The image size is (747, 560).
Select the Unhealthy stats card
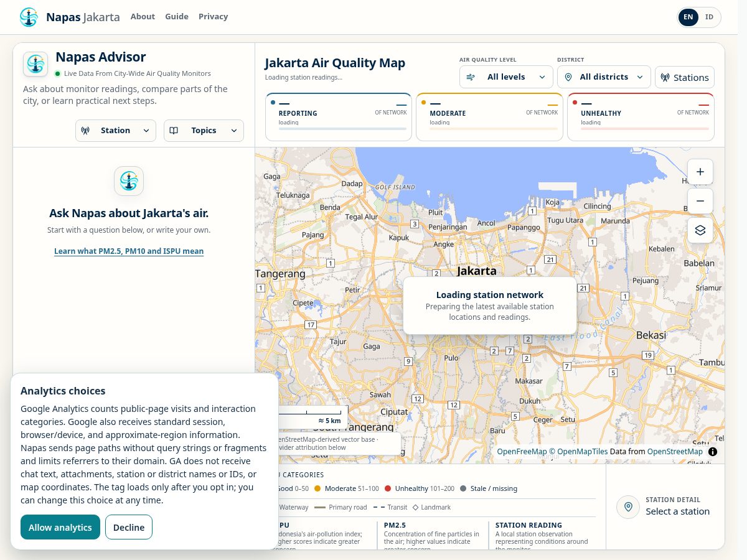[x=641, y=117]
